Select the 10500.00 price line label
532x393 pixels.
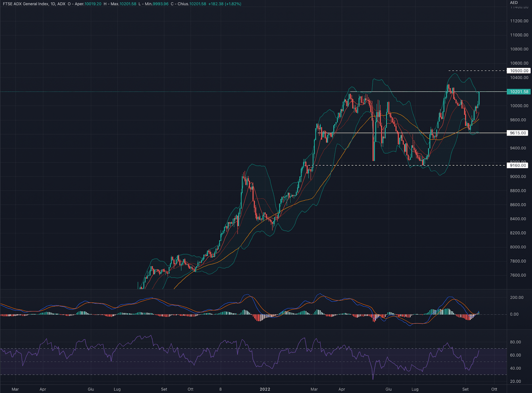click(x=518, y=71)
